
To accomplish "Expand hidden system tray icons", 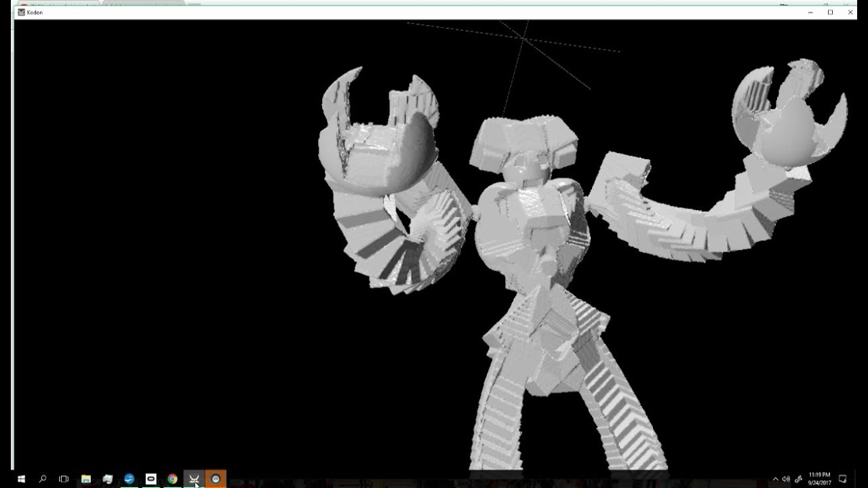I will click(775, 479).
